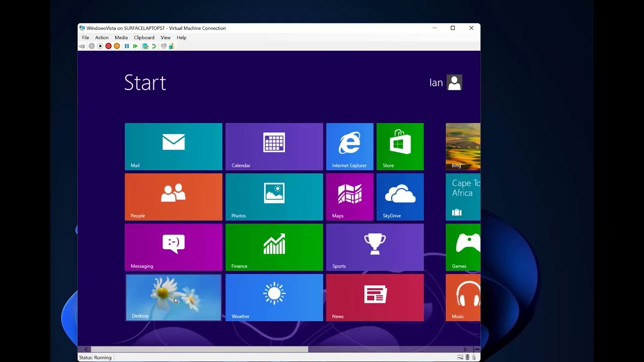Open the Calendar tile
644x362 pixels.
pos(274,146)
